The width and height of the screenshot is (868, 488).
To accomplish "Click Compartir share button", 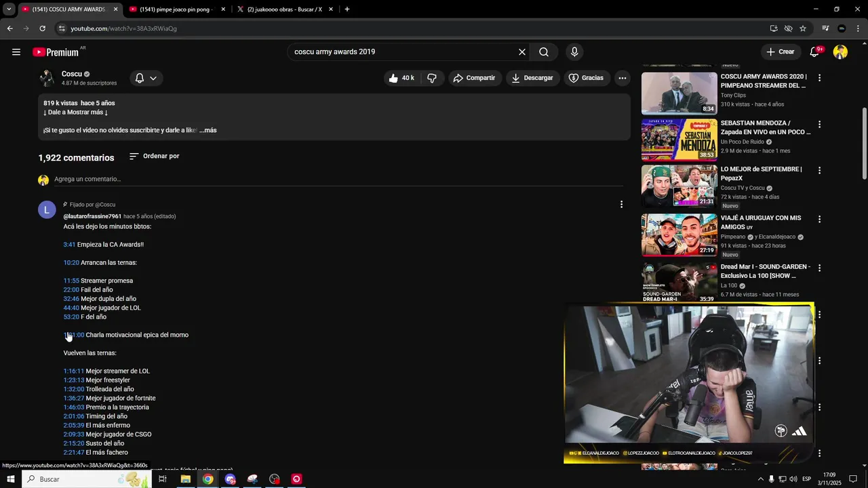I will point(474,78).
